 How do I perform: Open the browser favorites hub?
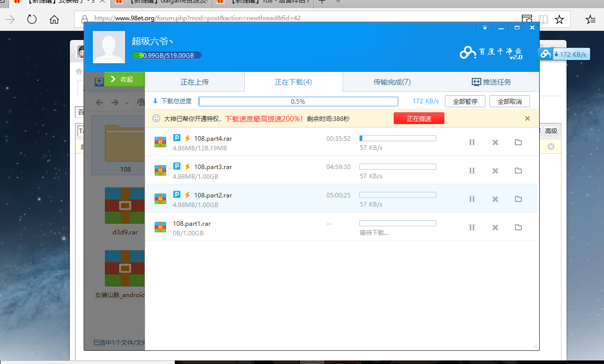pyautogui.click(x=590, y=19)
